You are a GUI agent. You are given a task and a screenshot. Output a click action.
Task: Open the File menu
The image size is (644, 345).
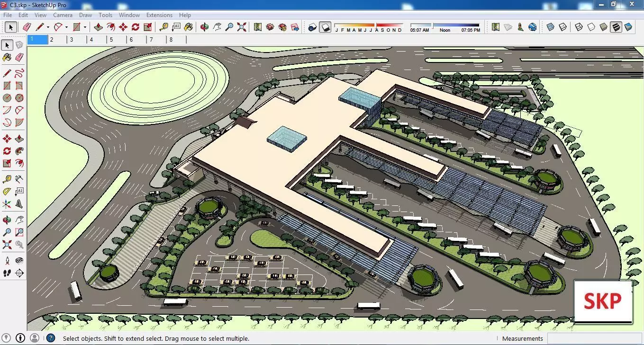click(x=8, y=15)
